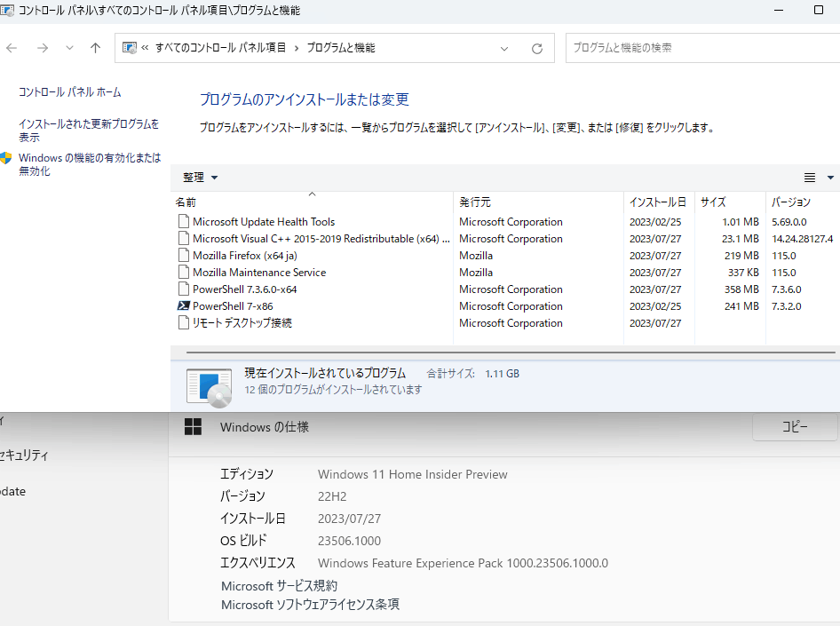840x626 pixels.
Task: Click Windows 11 Home Insider Preview edition text
Action: coord(413,474)
